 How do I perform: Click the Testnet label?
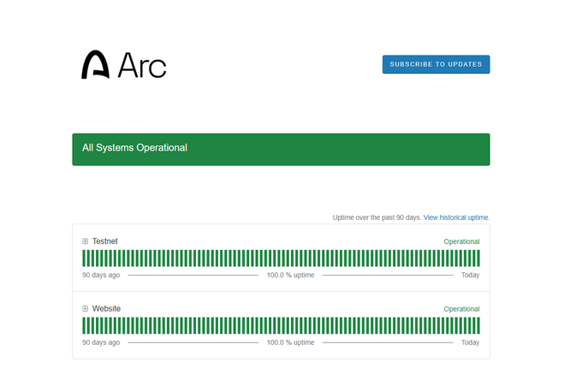105,241
